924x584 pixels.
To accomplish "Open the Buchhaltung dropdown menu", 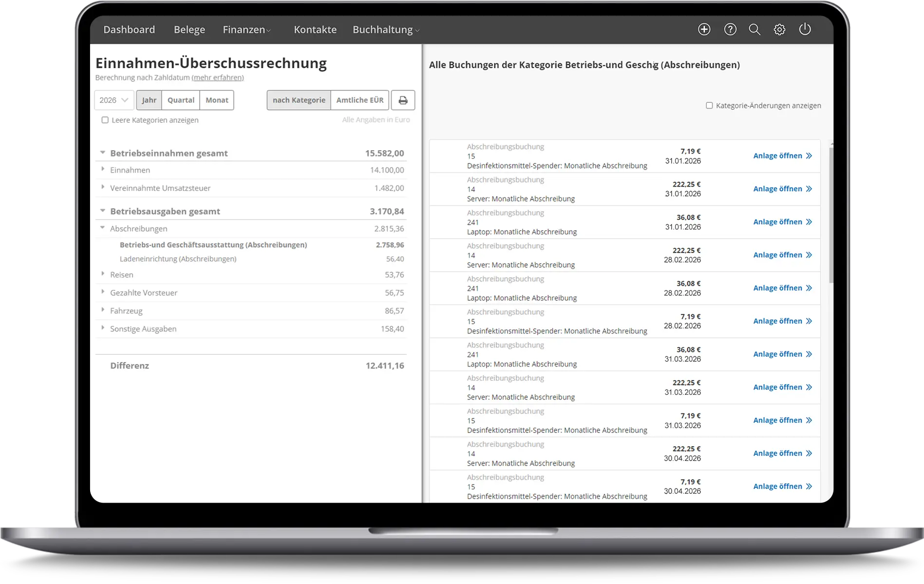I will pos(386,29).
